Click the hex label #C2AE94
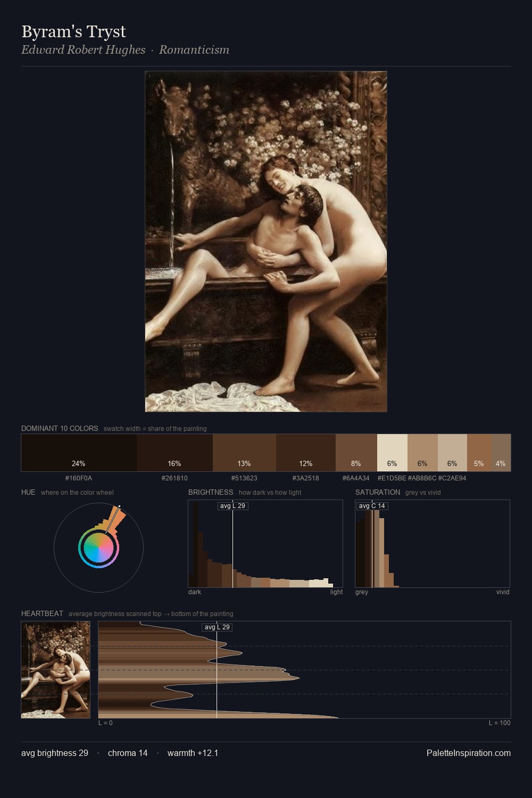The width and height of the screenshot is (532, 798). [452, 478]
